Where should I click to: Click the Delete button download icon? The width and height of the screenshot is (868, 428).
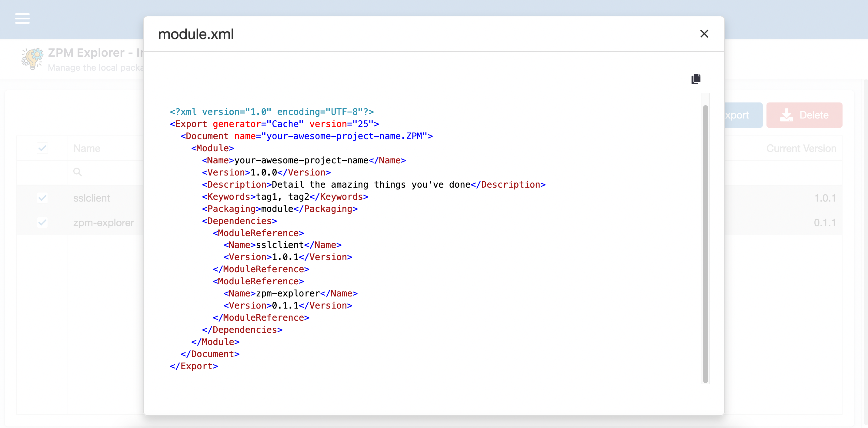pos(786,115)
